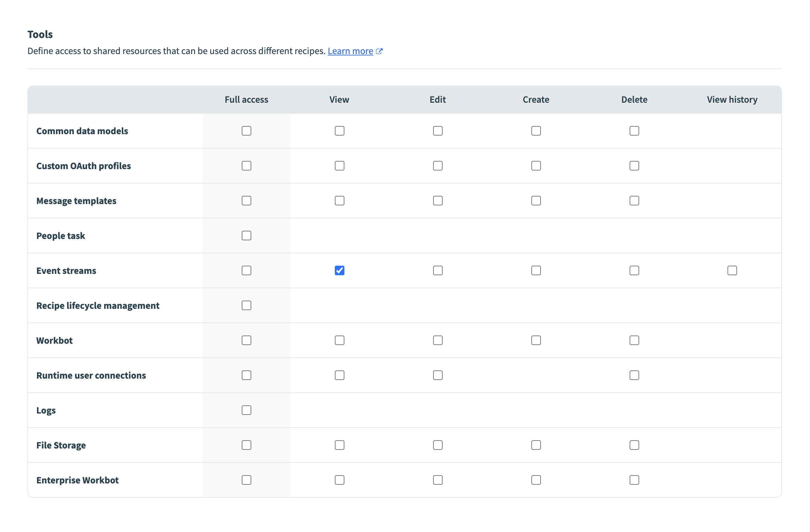Enable Delete for Workbot

pyautogui.click(x=634, y=340)
